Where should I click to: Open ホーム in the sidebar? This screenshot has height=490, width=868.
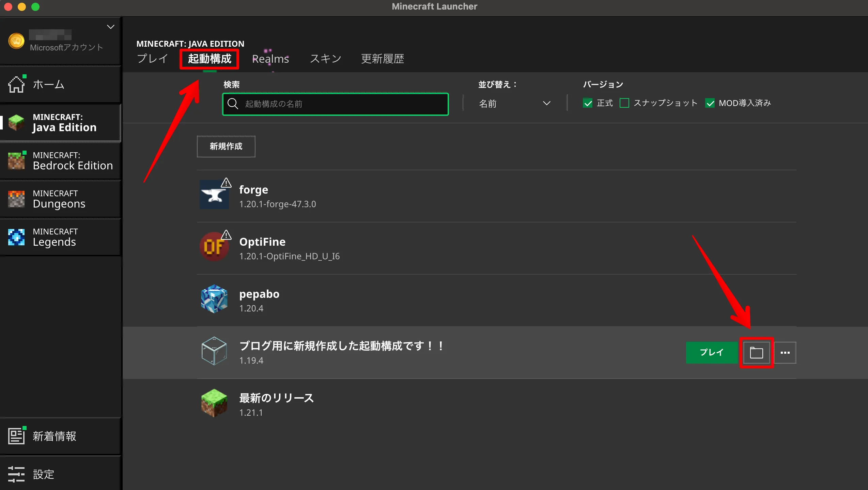tap(61, 84)
